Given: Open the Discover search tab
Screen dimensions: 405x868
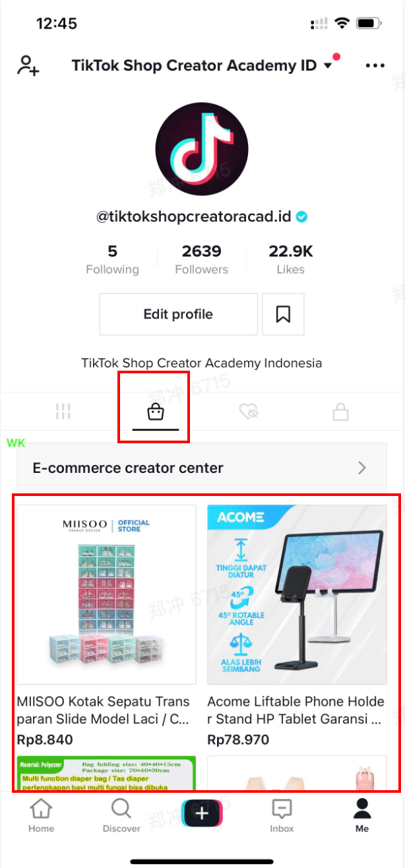Looking at the screenshot, I should click(x=121, y=815).
